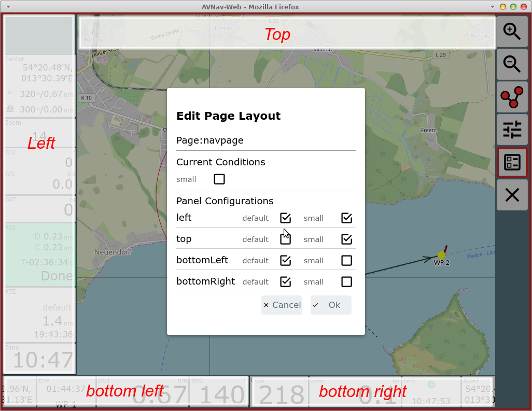Minimize the Firefox window
532x411 pixels.
503,7
